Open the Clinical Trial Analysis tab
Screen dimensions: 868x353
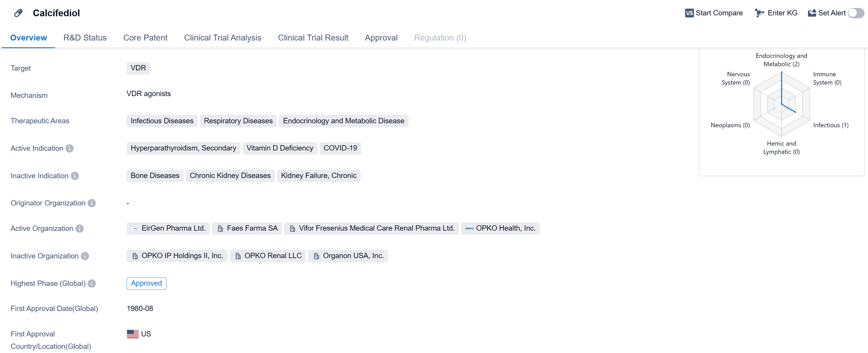click(222, 38)
